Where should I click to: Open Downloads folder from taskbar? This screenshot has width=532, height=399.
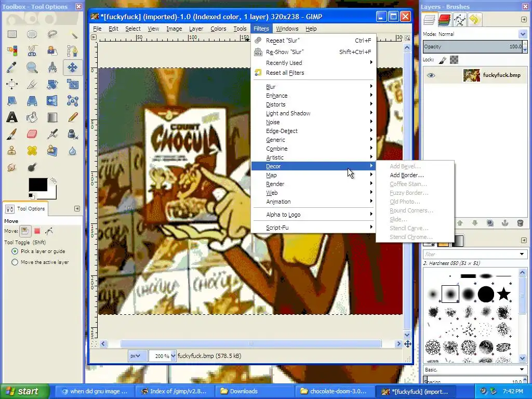click(255, 391)
